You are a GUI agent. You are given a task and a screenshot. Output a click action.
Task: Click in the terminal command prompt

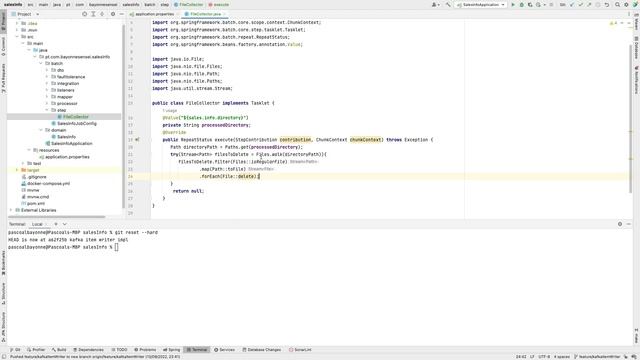pyautogui.click(x=117, y=247)
